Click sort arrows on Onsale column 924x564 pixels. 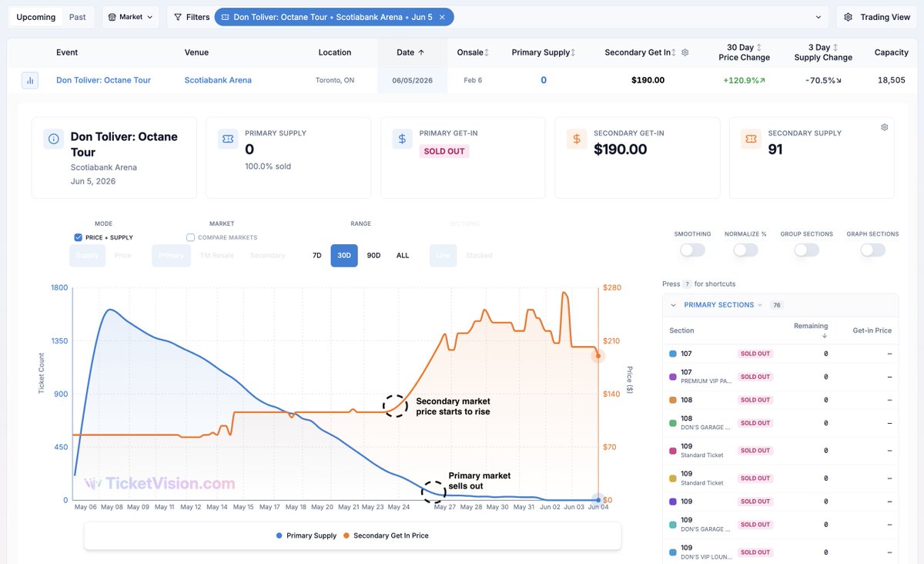pyautogui.click(x=486, y=52)
